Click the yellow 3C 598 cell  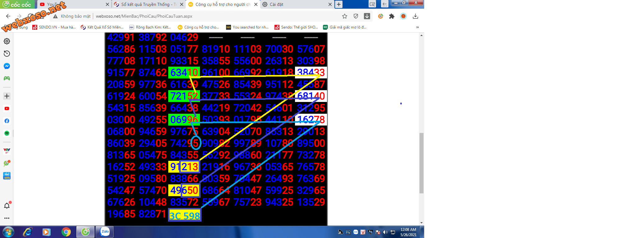[185, 215]
